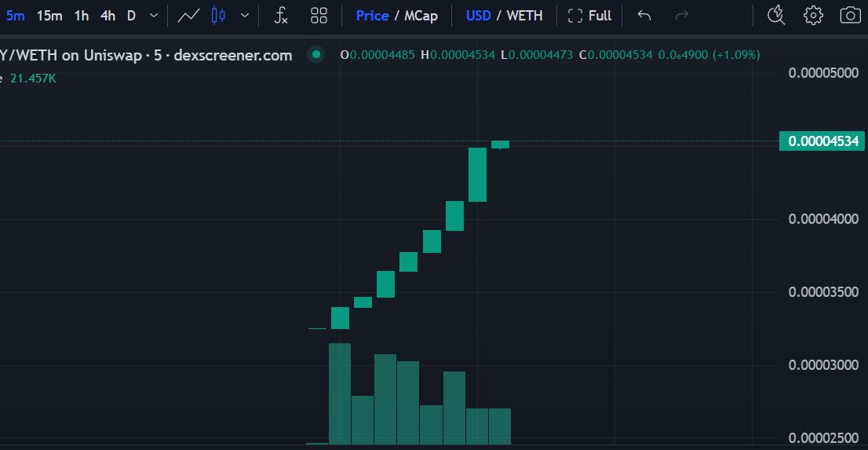Click the low value L0.00004473
Viewport: 868px width, 450px height.
pyautogui.click(x=536, y=55)
